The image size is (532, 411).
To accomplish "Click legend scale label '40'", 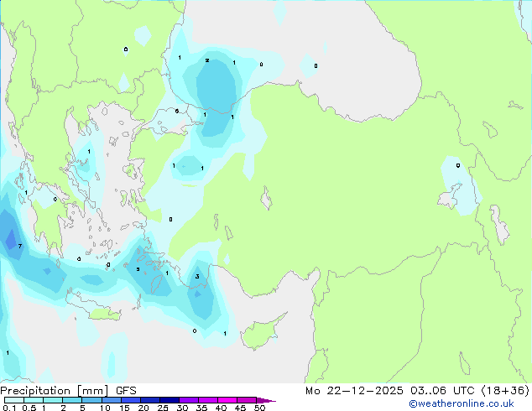I will 221,408.
